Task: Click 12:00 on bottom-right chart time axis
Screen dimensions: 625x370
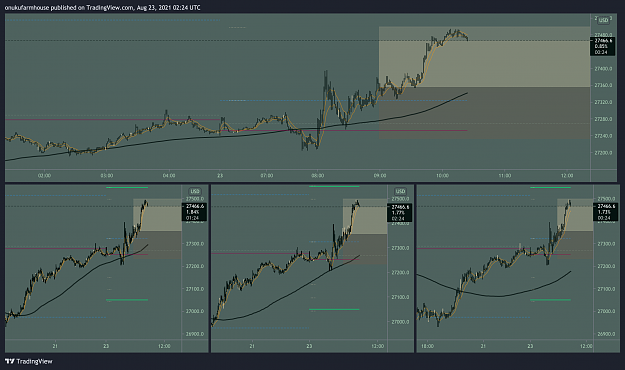Action: coord(586,346)
